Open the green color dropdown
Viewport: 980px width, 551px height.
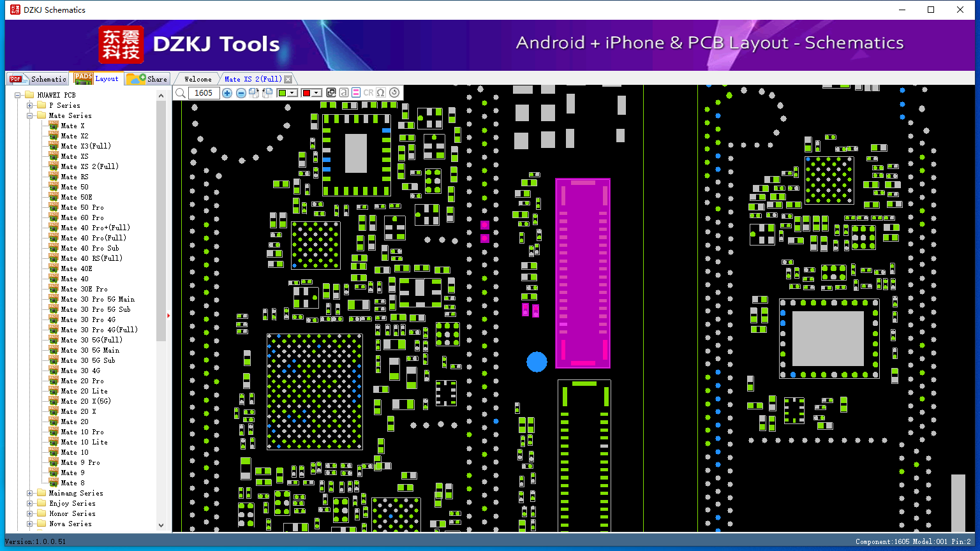pos(293,93)
